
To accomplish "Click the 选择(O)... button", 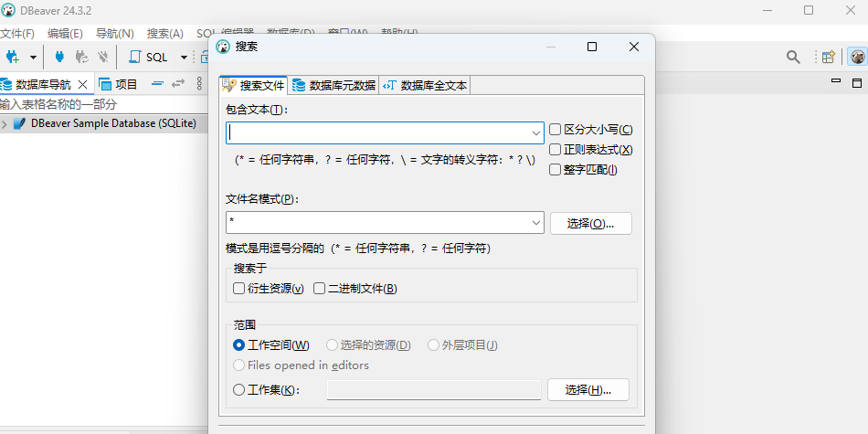I will click(x=590, y=223).
